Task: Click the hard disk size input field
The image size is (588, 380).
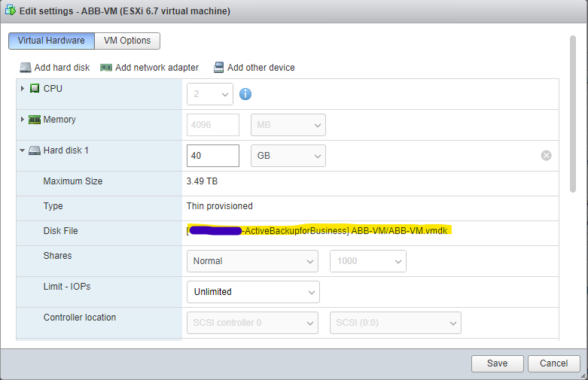Action: pyautogui.click(x=212, y=156)
